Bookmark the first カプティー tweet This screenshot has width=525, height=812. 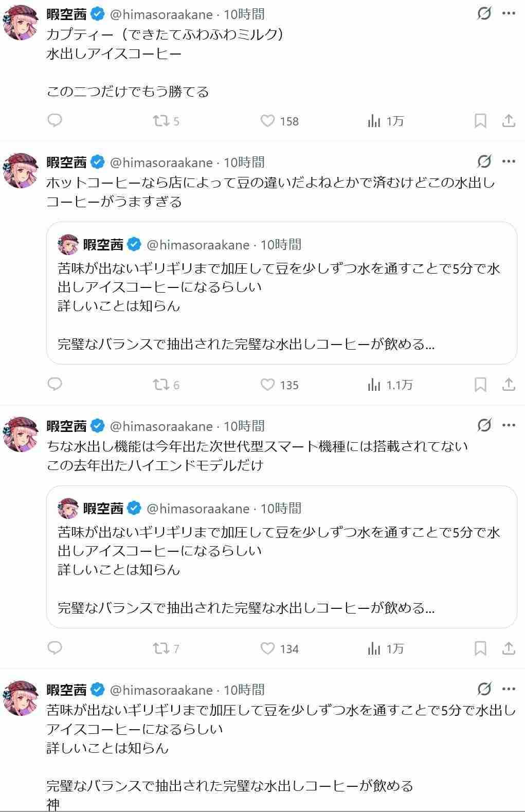(x=480, y=121)
